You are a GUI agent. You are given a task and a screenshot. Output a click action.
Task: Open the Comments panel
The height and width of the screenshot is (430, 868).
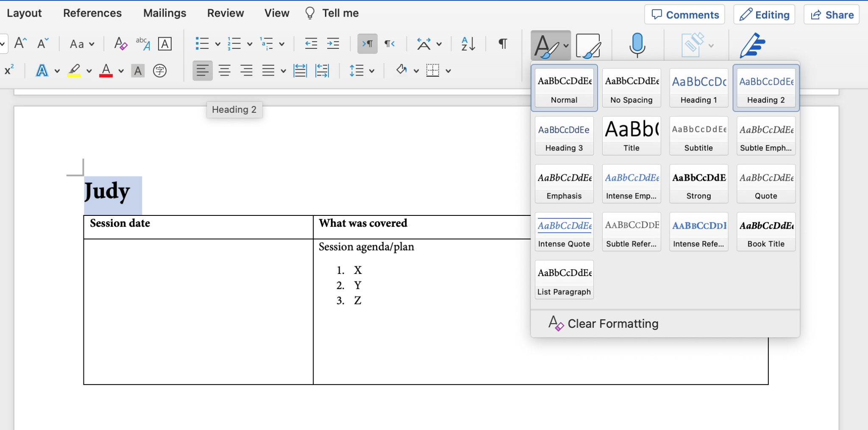coord(684,14)
